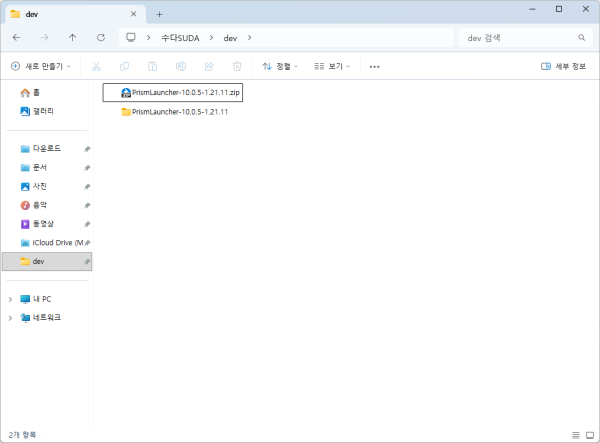This screenshot has width=600, height=443.
Task: Go back with the left arrow
Action: 16,37
